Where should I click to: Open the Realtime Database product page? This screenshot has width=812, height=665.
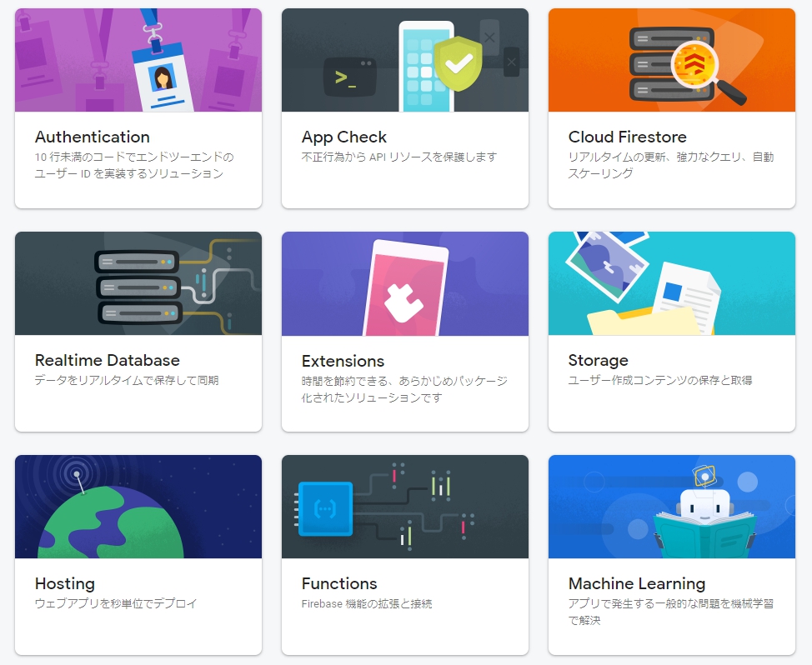[107, 360]
